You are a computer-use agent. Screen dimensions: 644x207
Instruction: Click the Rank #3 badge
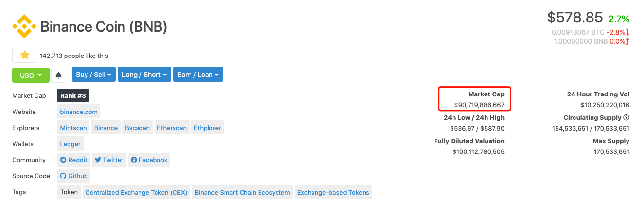(73, 95)
